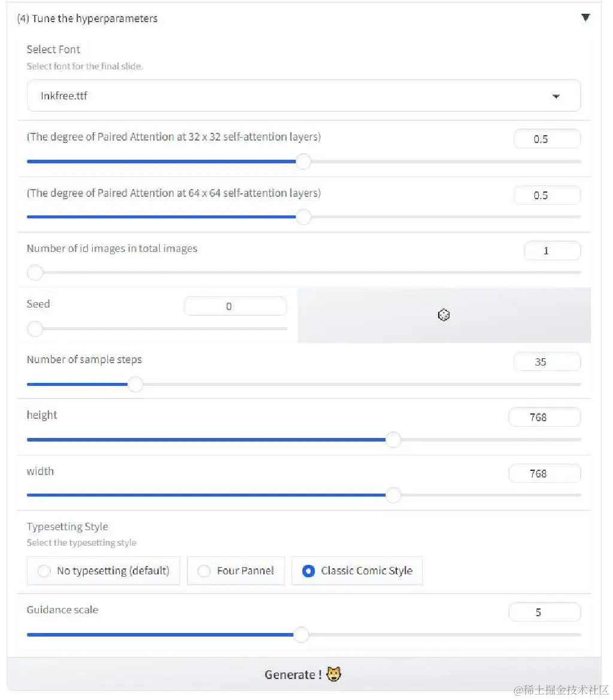This screenshot has height=700, width=613.
Task: Choose Classic Comic Style radio button
Action: (x=308, y=571)
